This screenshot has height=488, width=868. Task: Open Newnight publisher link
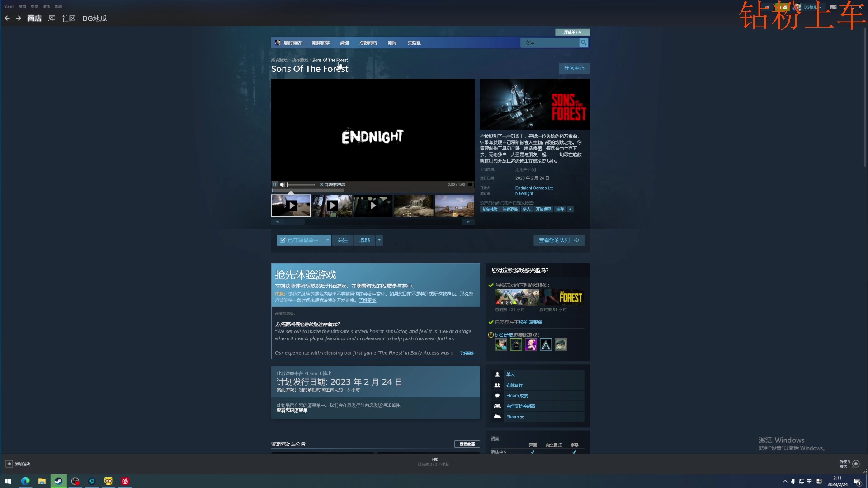[x=524, y=194]
